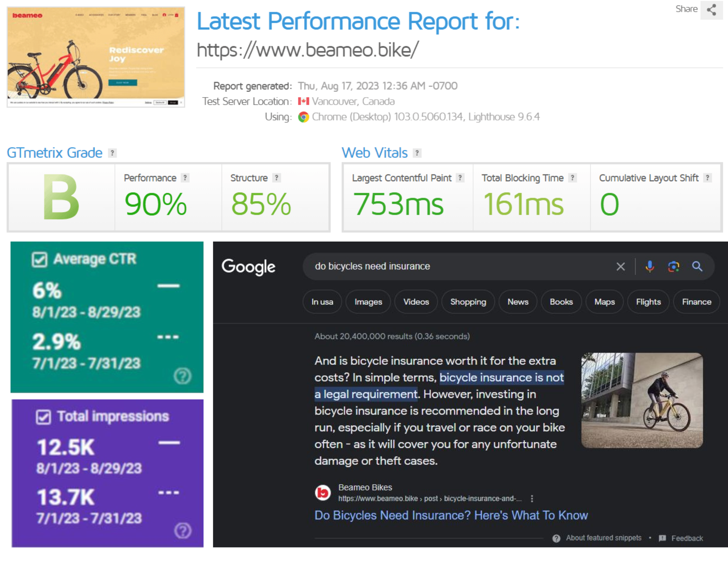Screen dimensions: 728x562
Task: Show Cumulative Layout Shift help icon
Action: pyautogui.click(x=707, y=178)
